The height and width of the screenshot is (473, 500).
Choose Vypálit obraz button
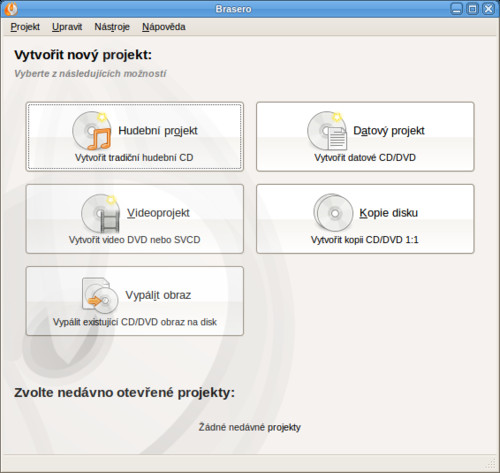click(135, 301)
